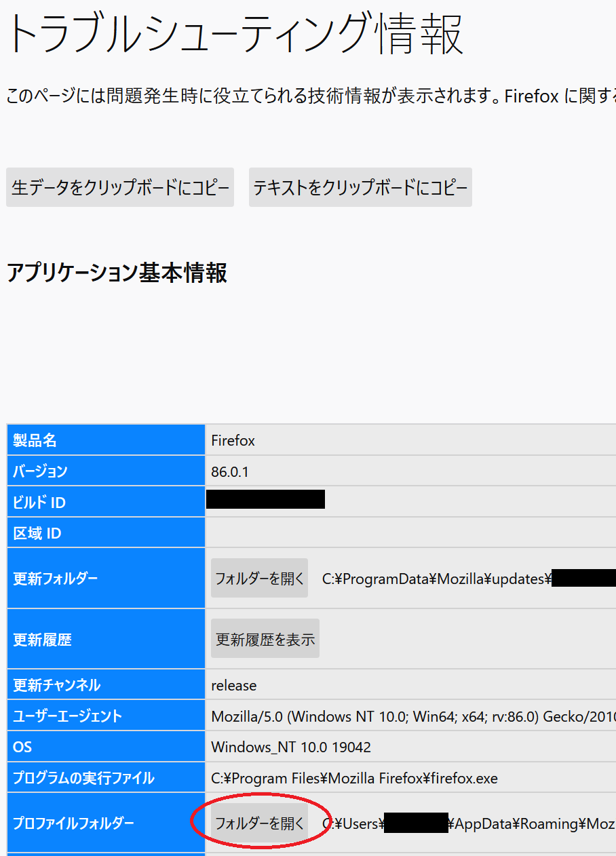The height and width of the screenshot is (856, 616).
Task: Click 更新フォルダー row header
Action: 106,579
